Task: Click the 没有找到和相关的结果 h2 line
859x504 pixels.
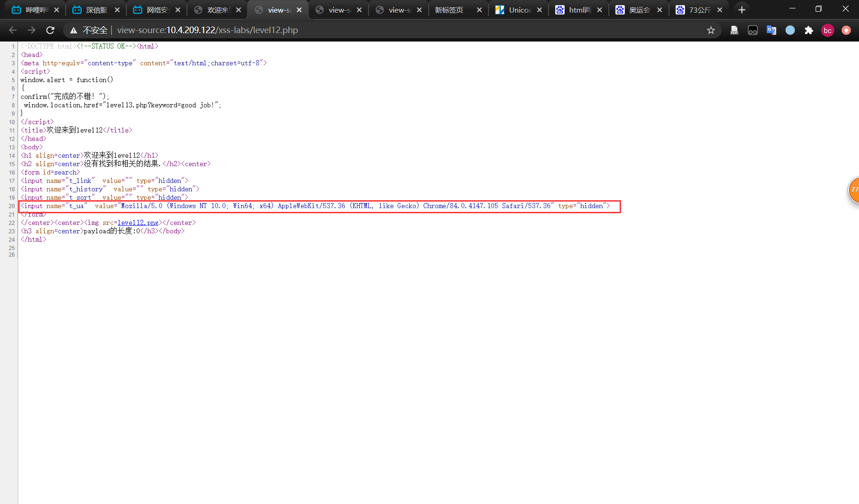Action: (116, 164)
